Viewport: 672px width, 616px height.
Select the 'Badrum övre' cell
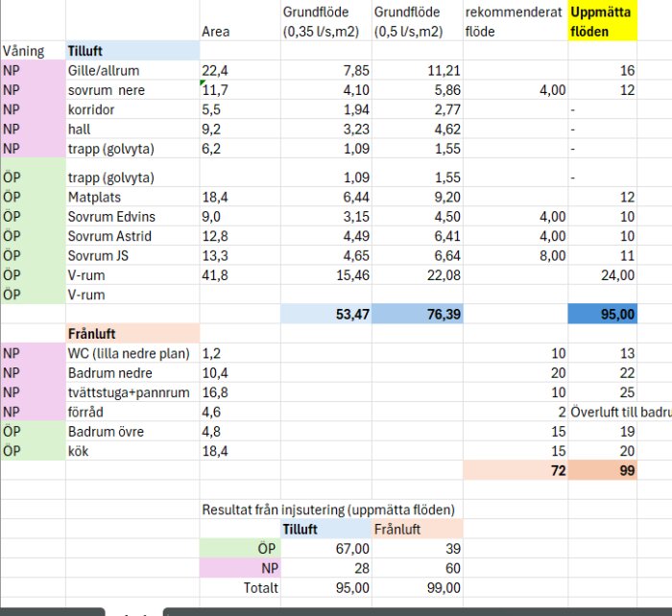click(132, 432)
